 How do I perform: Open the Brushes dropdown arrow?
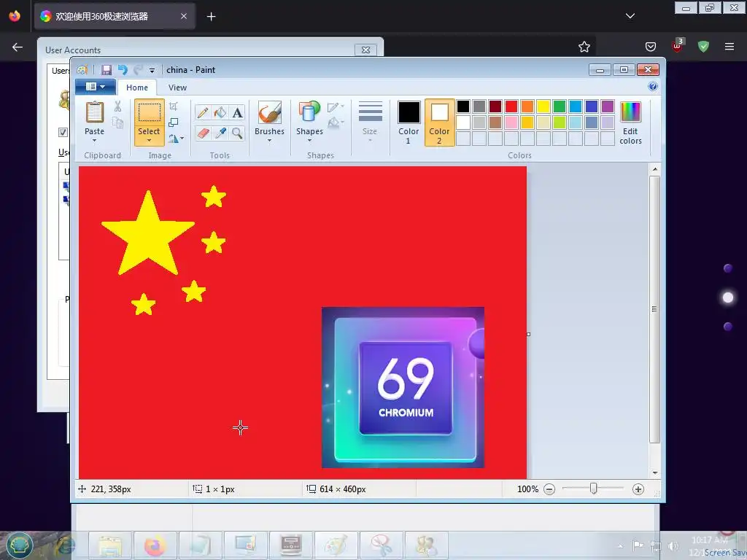(270, 141)
